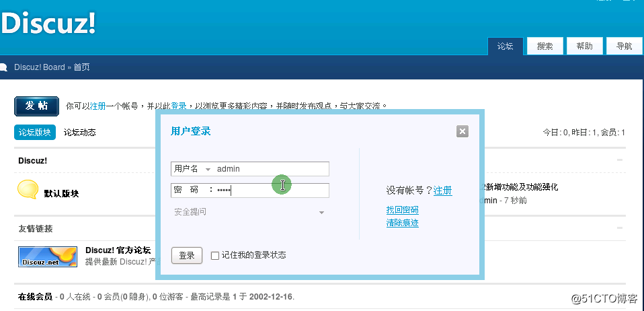
Task: Open the 帮助 nav tab
Action: pyautogui.click(x=584, y=46)
